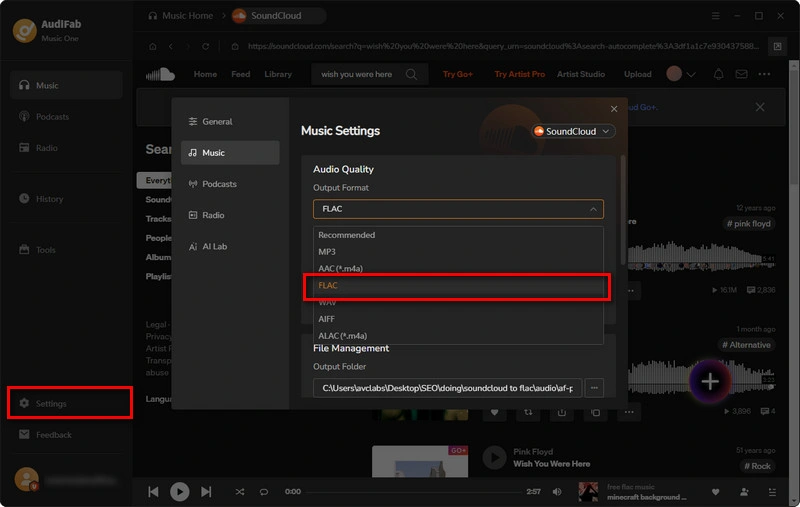The width and height of the screenshot is (800, 507).
Task: Choose FLAC output format
Action: point(457,286)
